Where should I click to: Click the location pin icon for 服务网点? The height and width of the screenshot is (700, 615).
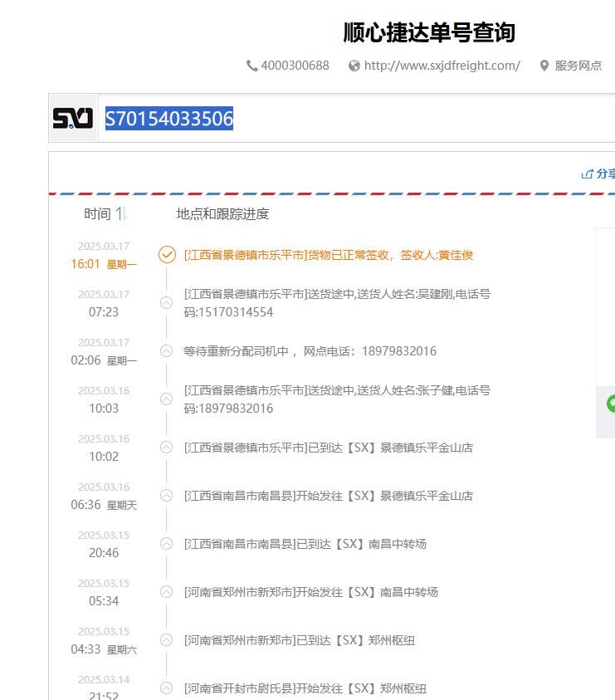[544, 66]
